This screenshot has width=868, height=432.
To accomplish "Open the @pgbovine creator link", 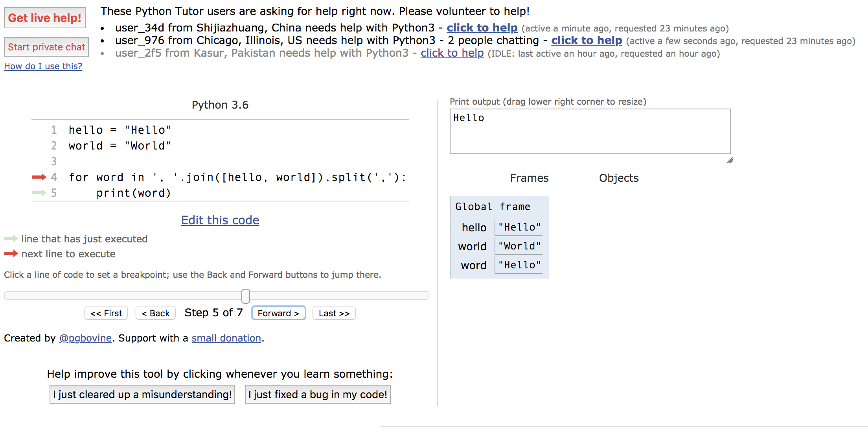I will [x=85, y=338].
